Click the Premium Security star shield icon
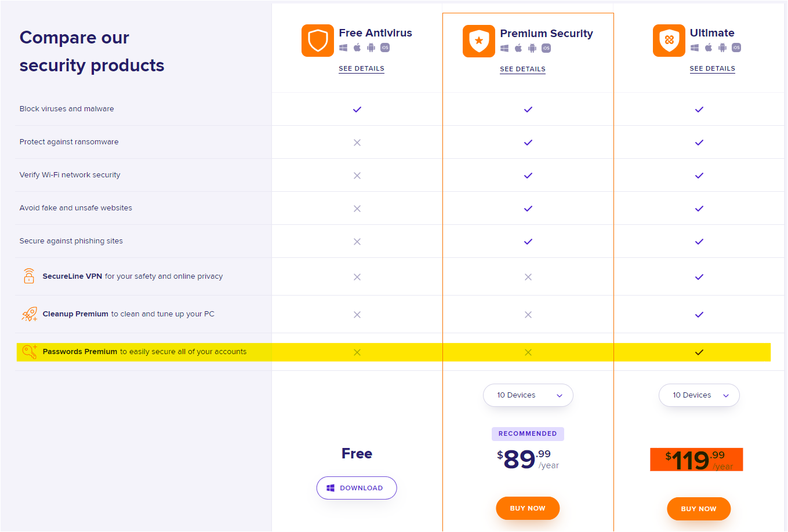 478,41
